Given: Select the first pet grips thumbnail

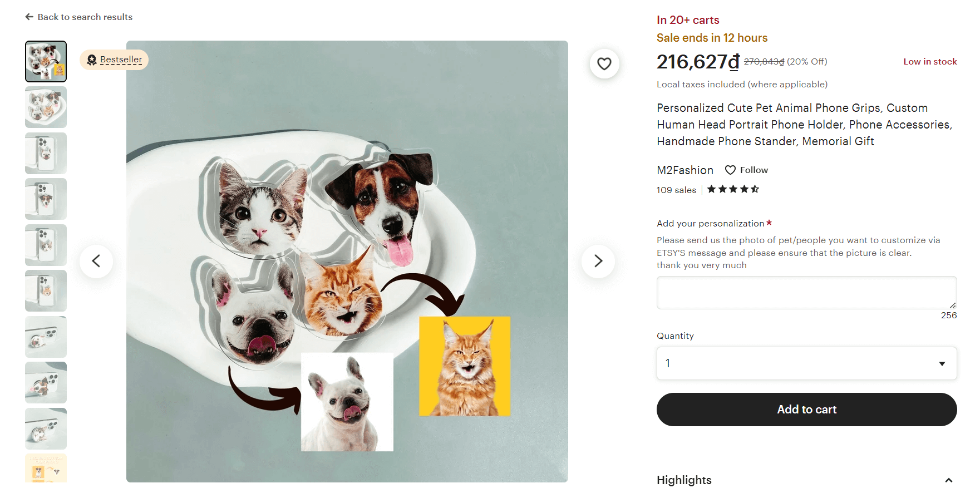Looking at the screenshot, I should 46,61.
